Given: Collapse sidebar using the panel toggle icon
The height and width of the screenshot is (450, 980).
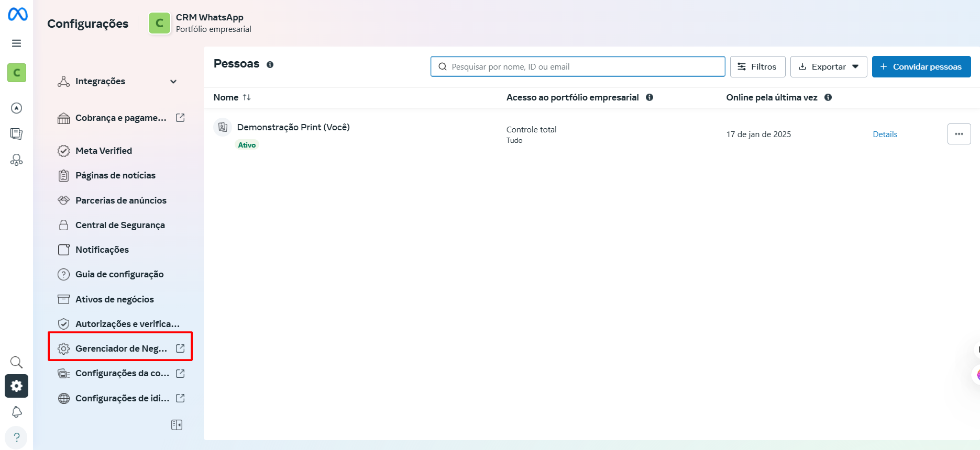Looking at the screenshot, I should [177, 425].
